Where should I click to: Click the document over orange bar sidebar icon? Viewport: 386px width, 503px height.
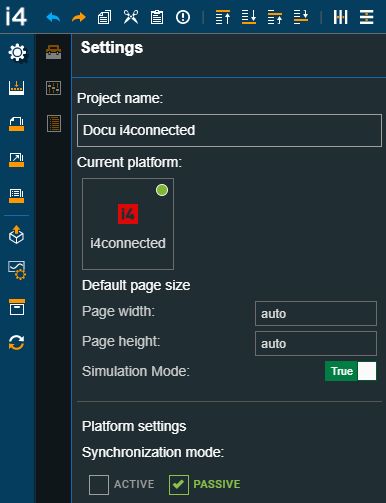pos(16,124)
